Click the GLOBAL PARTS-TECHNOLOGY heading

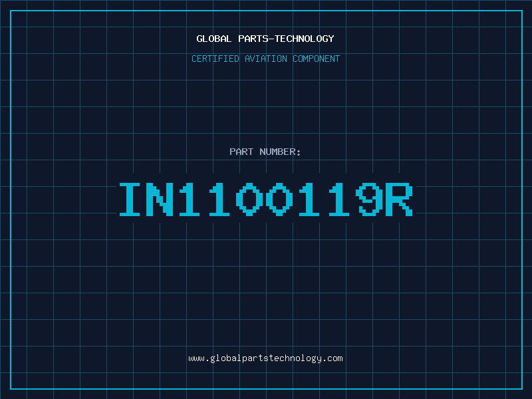pyautogui.click(x=265, y=39)
